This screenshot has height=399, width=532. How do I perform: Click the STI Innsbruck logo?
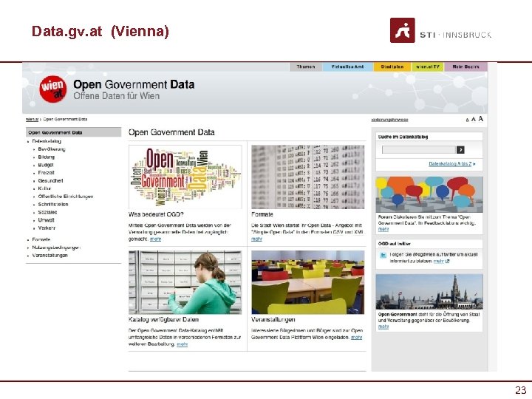[x=440, y=30]
